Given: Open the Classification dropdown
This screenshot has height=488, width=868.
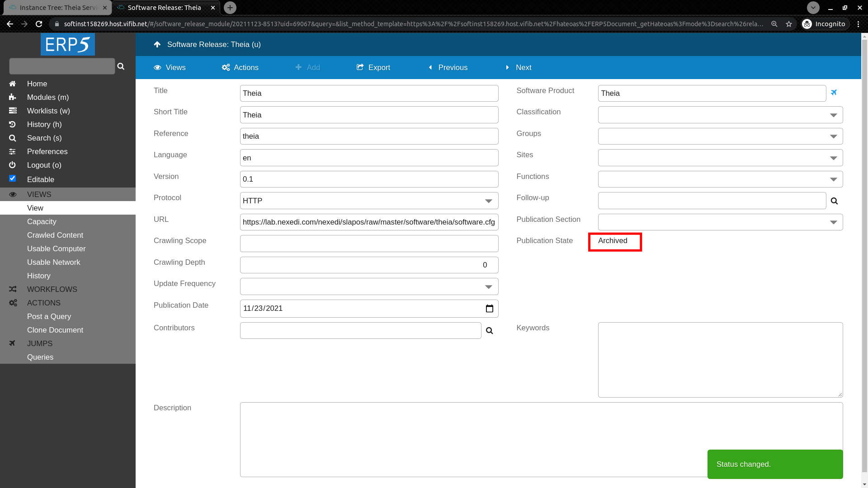Looking at the screenshot, I should [720, 115].
